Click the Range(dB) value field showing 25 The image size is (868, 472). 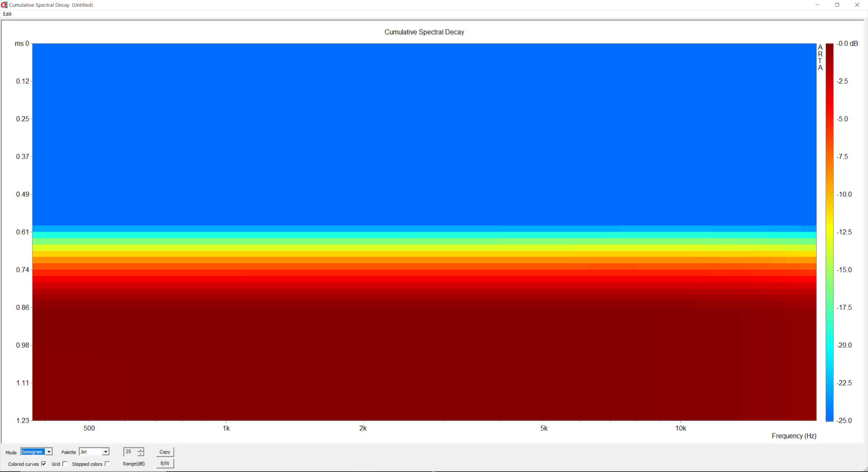tap(130, 452)
